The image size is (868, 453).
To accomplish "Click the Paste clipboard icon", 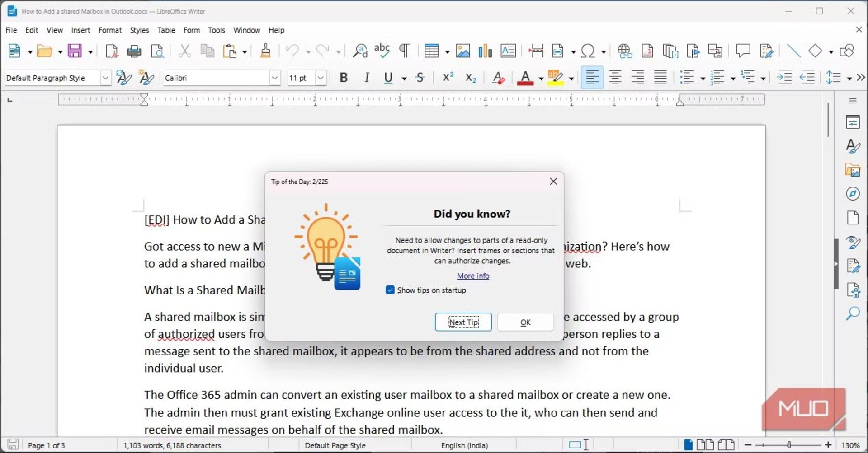I will (230, 51).
